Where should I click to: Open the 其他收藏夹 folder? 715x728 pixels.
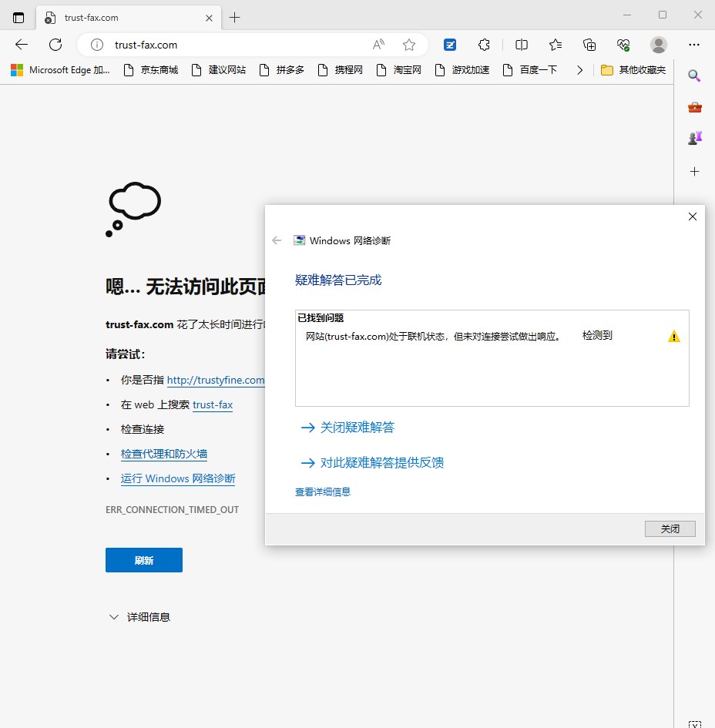[x=633, y=69]
